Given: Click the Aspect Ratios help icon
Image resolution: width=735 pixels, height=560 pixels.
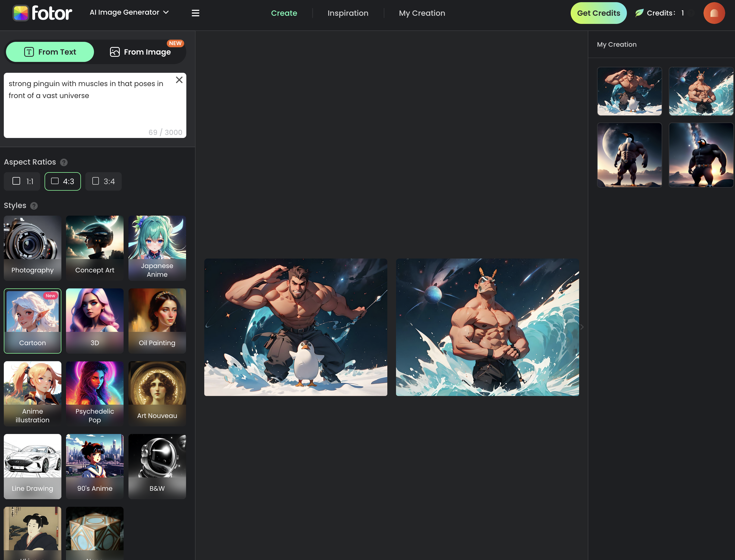Looking at the screenshot, I should pos(64,162).
